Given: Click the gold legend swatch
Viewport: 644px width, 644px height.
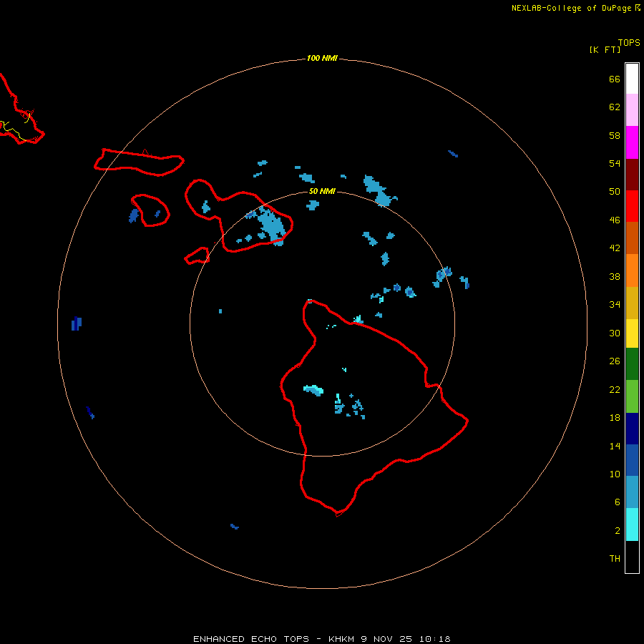Looking at the screenshot, I should pyautogui.click(x=632, y=303).
